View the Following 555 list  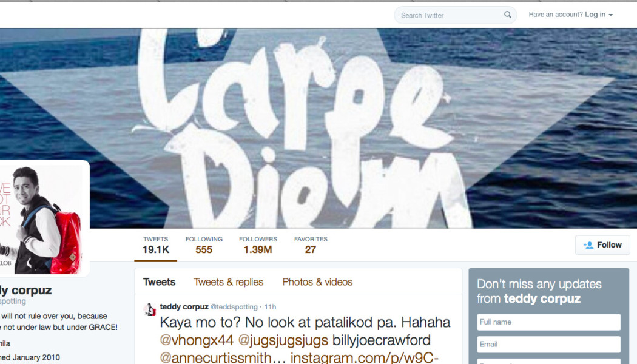click(x=204, y=245)
